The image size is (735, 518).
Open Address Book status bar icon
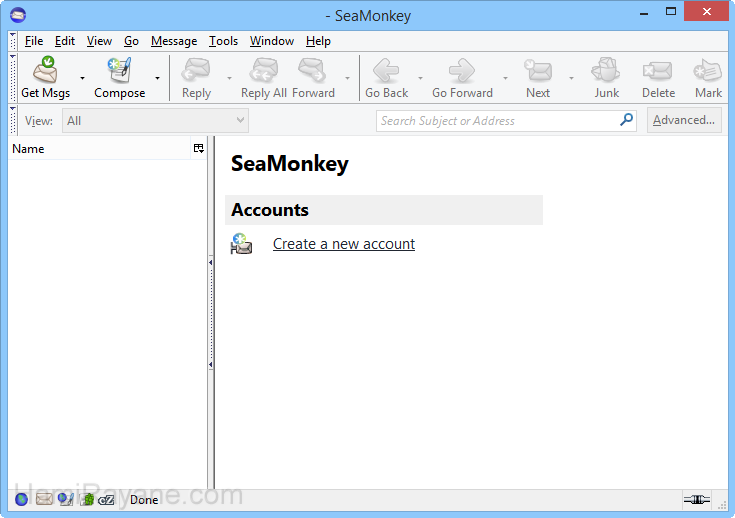click(87, 500)
